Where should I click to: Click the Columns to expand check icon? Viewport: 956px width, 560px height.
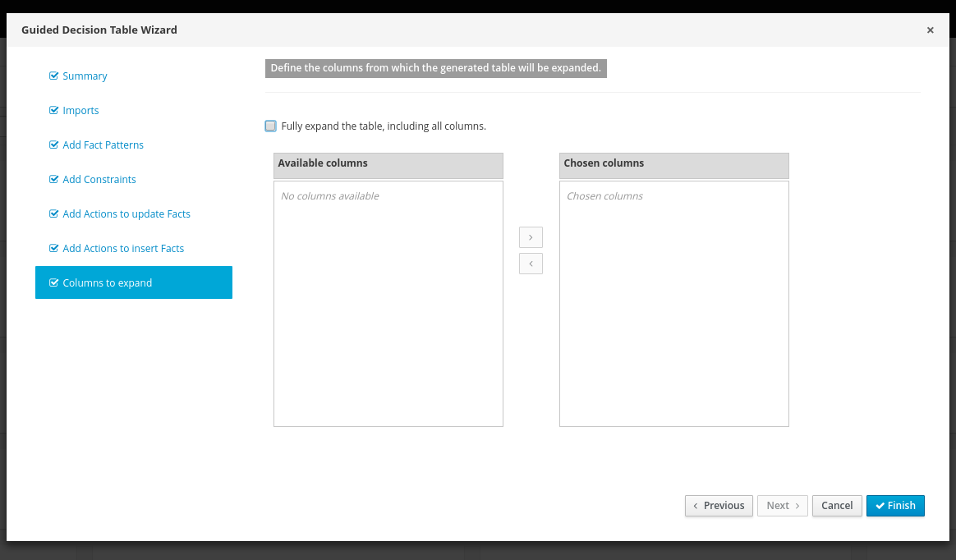54,283
